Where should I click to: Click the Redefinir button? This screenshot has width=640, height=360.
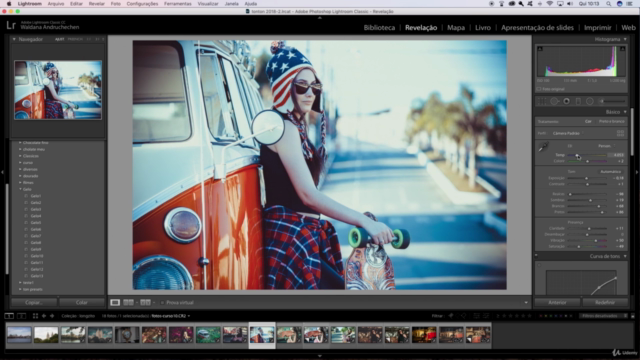605,302
